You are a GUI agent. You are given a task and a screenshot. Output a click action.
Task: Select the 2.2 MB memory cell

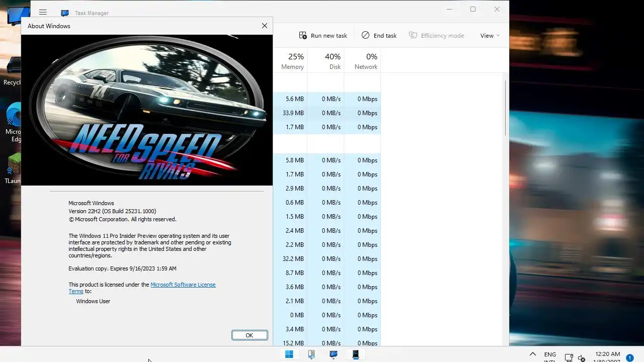[x=290, y=245]
